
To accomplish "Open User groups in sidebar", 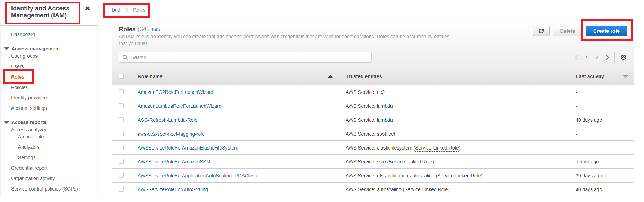I will click(24, 56).
